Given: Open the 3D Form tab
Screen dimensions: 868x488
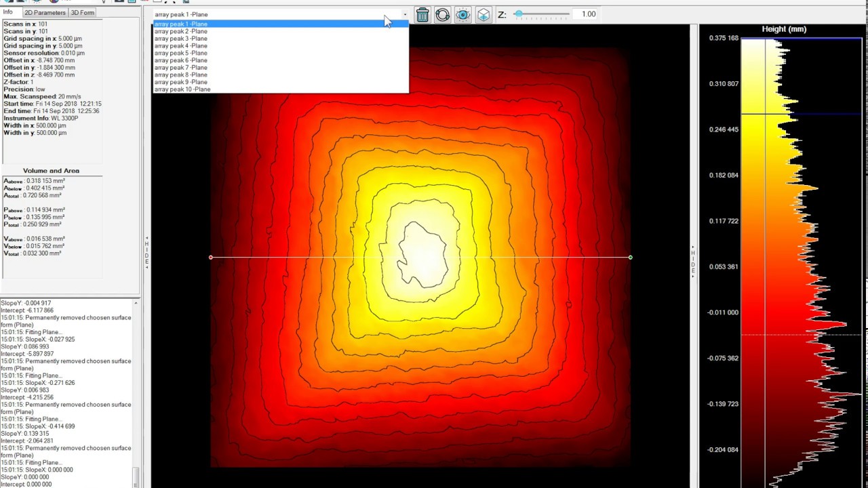Looking at the screenshot, I should pyautogui.click(x=83, y=12).
